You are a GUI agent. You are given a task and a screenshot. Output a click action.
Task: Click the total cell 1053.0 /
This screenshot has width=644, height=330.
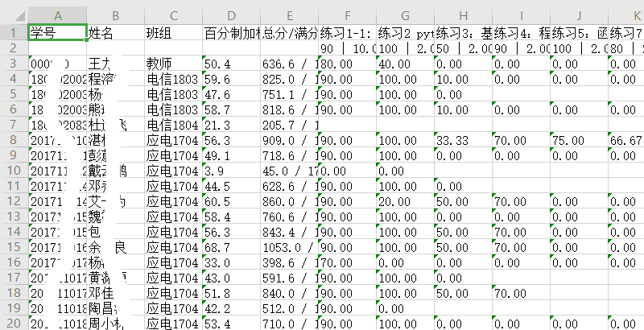[289, 247]
